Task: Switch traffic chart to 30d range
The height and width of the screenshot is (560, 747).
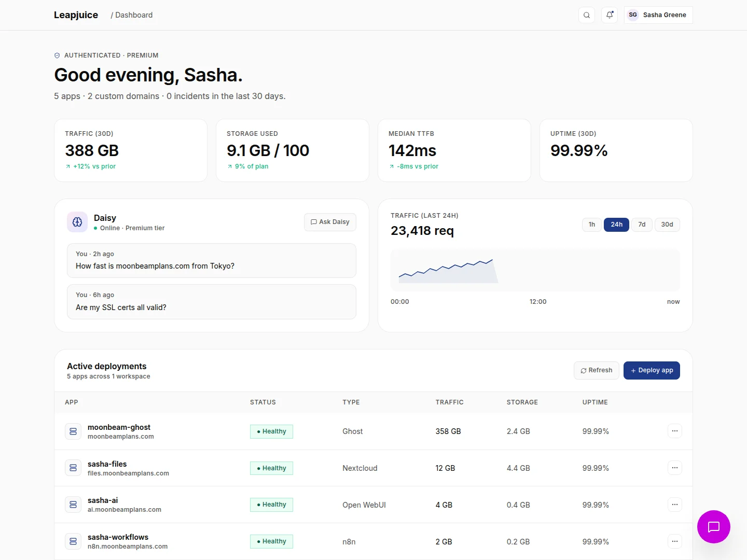Action: click(x=667, y=225)
